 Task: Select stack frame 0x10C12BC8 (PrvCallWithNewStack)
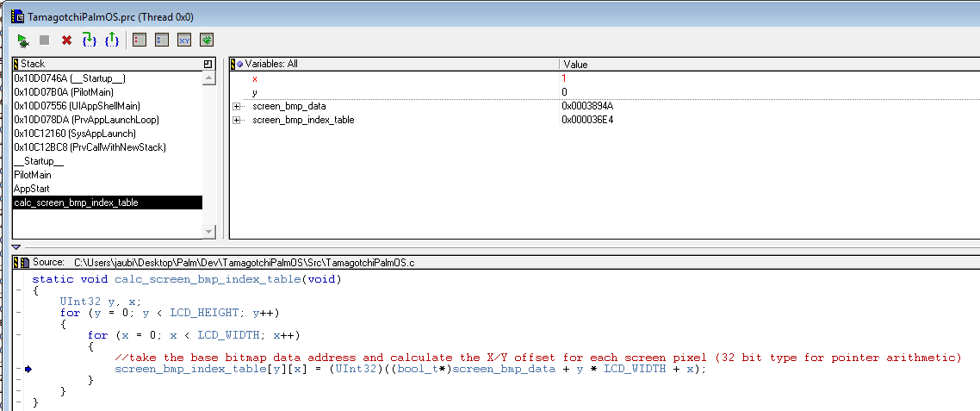[x=108, y=147]
